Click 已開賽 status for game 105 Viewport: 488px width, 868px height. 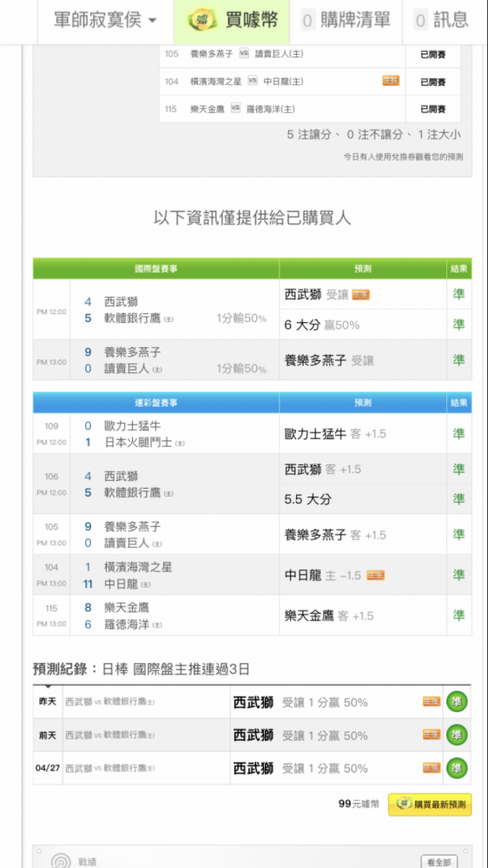click(x=432, y=54)
